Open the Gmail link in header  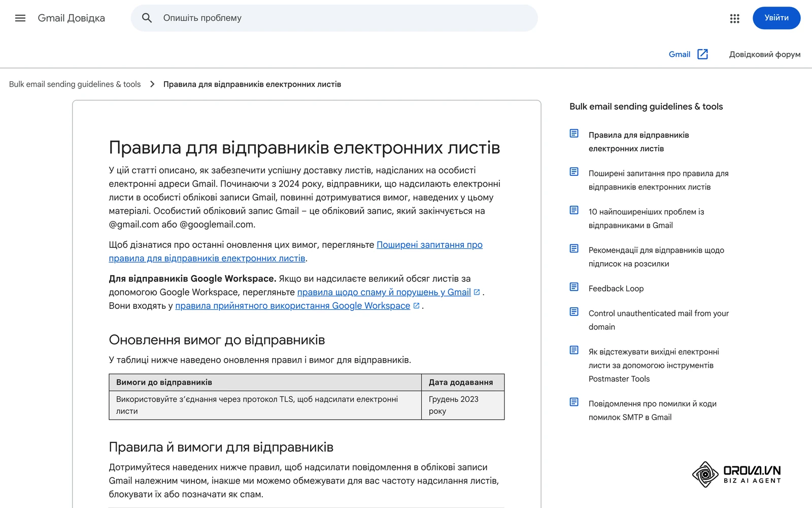679,54
